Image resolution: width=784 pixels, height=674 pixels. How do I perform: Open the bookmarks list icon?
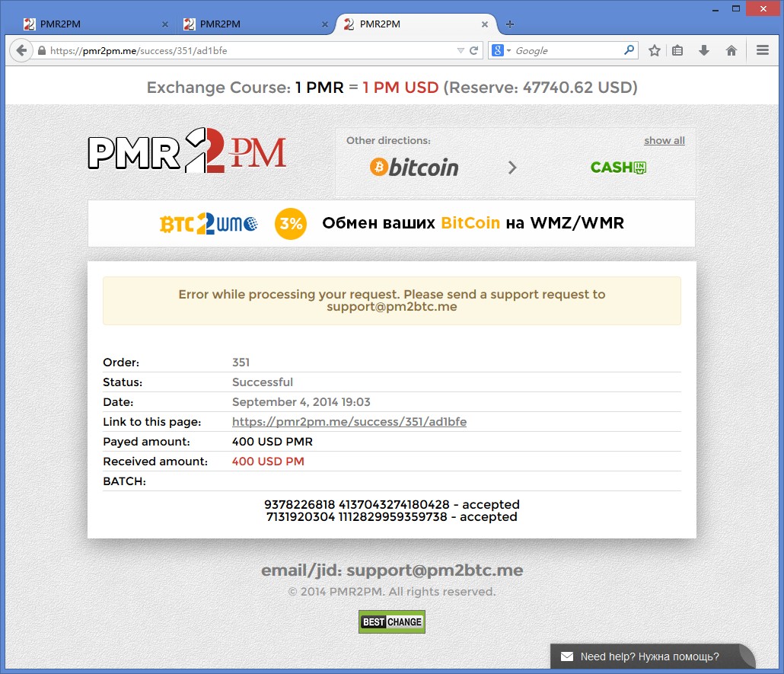677,50
